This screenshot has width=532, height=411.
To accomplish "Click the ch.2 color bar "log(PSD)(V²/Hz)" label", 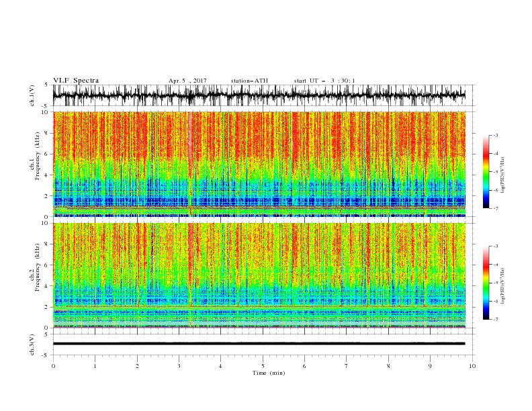I will tap(503, 285).
